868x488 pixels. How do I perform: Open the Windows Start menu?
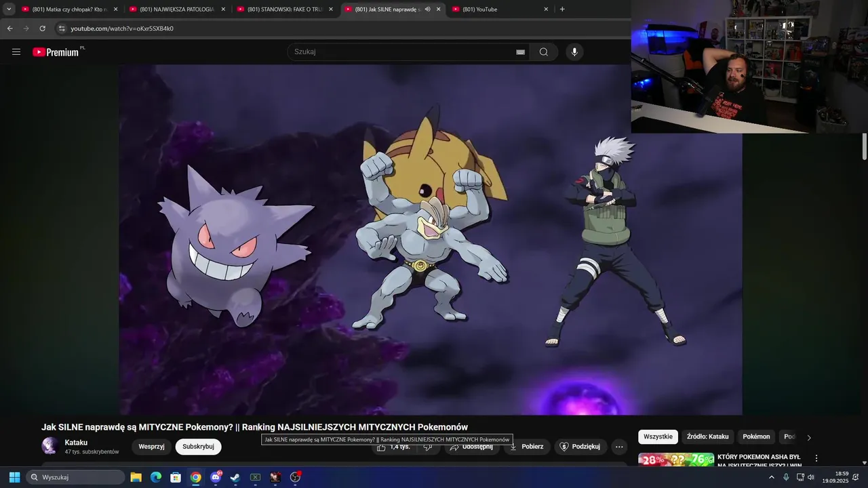coord(14,477)
